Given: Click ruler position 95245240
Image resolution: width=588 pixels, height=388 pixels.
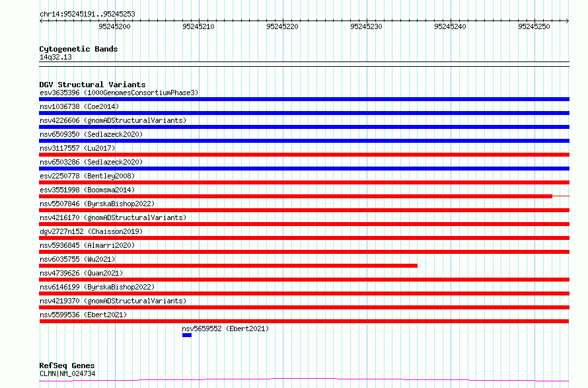Looking at the screenshot, I should pos(450,26).
